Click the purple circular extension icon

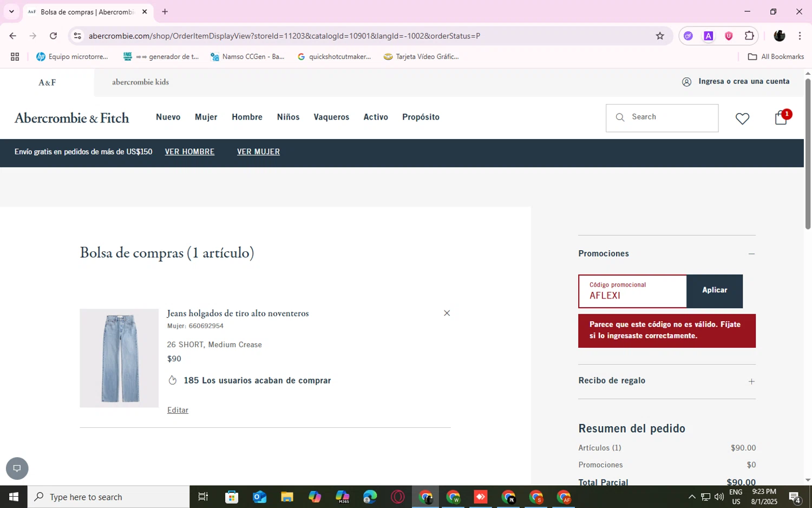tap(688, 36)
